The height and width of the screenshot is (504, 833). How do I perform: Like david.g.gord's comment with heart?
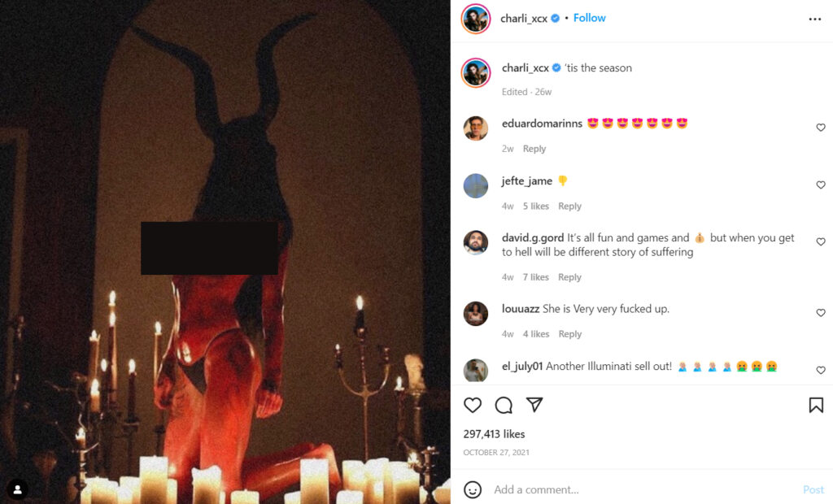coord(821,241)
